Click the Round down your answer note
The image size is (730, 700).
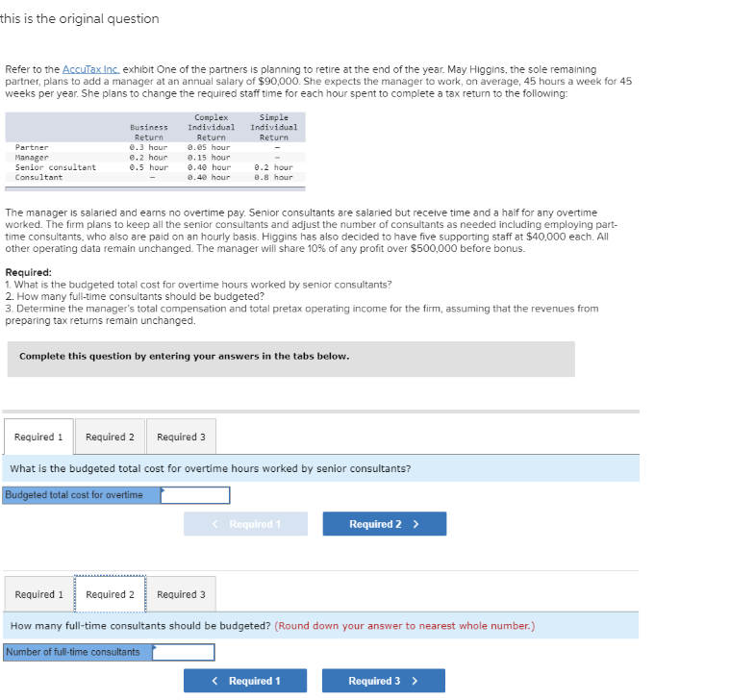[x=405, y=626]
